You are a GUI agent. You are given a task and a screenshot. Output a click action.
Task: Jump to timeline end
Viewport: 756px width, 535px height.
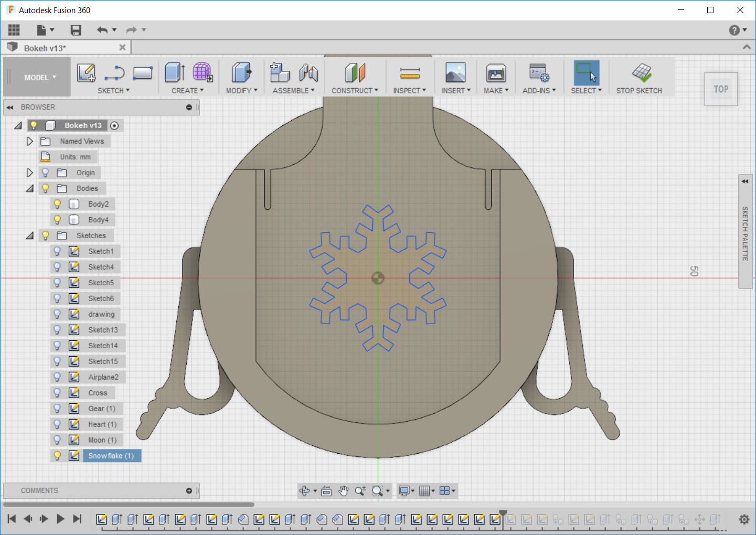pos(77,519)
